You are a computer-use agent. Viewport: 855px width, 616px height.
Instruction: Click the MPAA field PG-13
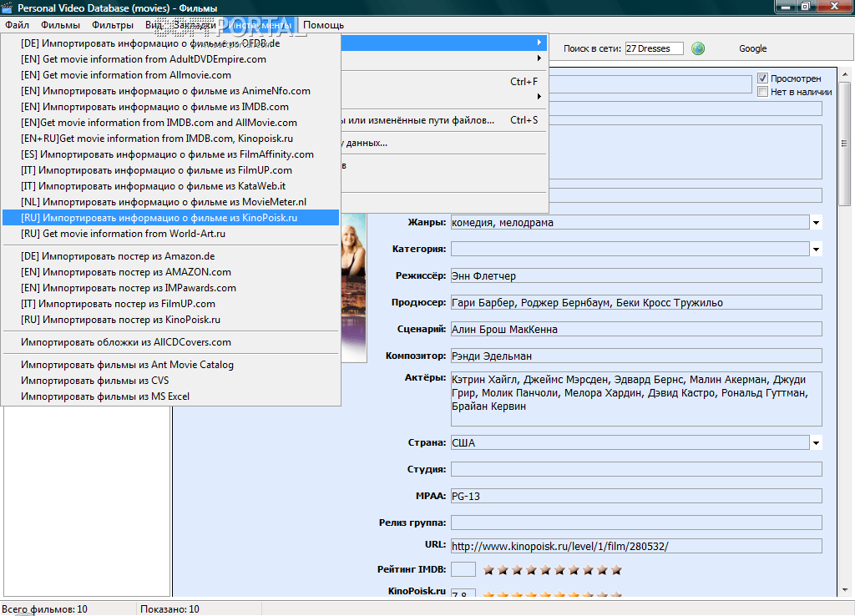pyautogui.click(x=636, y=496)
